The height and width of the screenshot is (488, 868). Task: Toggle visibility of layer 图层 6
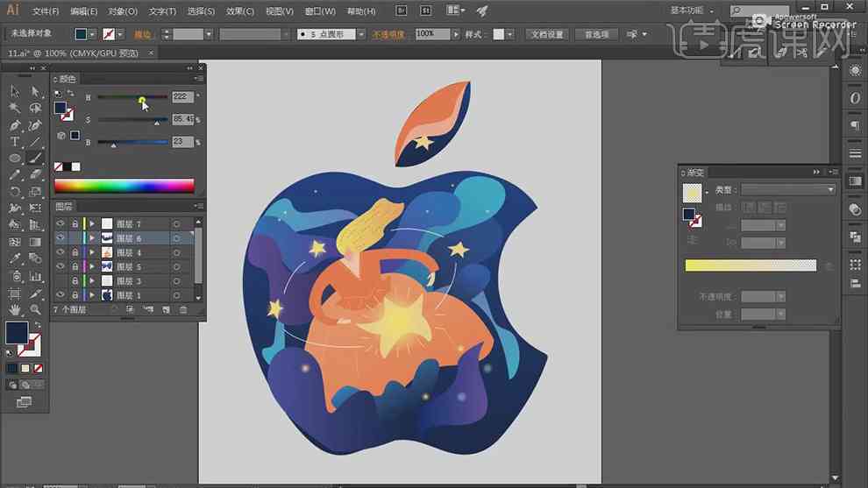click(x=60, y=238)
